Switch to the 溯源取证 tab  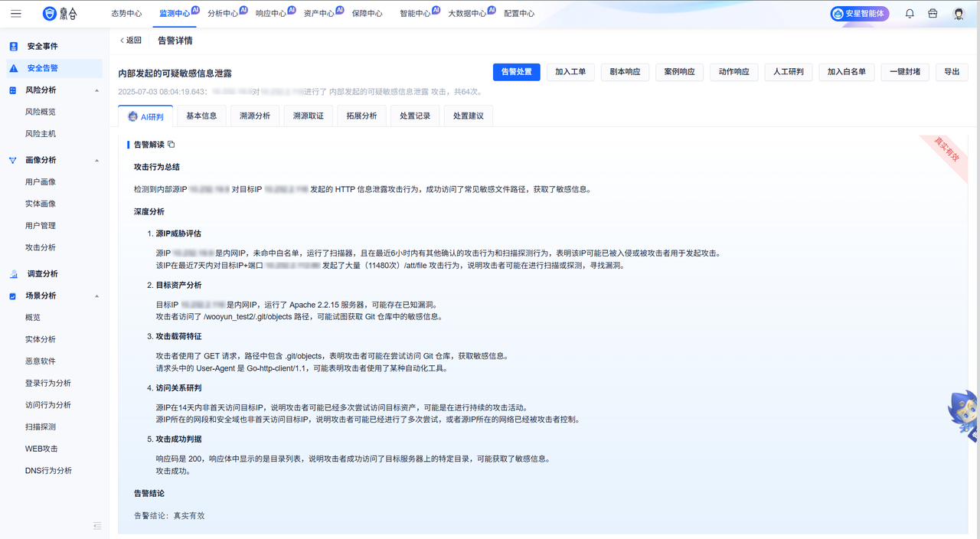[308, 116]
